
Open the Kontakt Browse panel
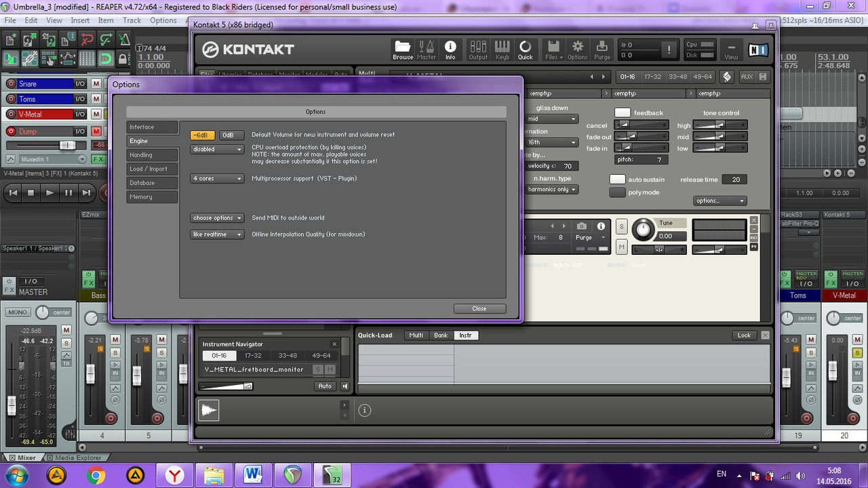coord(403,49)
